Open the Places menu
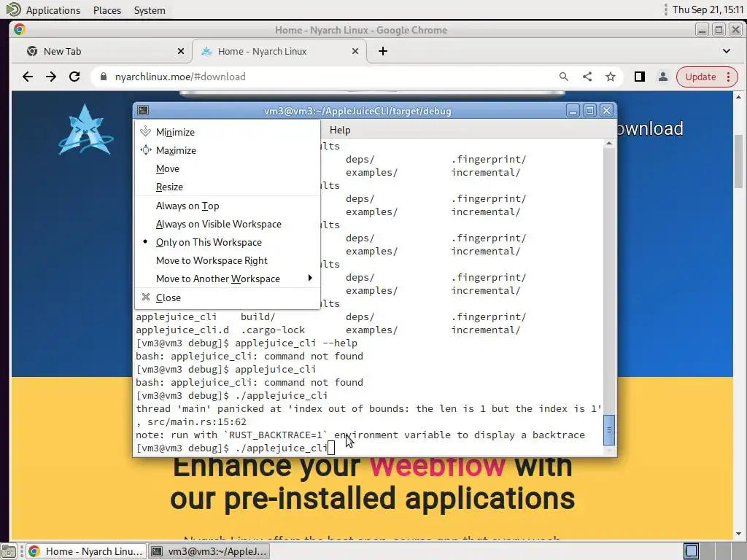Viewport: 747px width, 560px height. [107, 10]
